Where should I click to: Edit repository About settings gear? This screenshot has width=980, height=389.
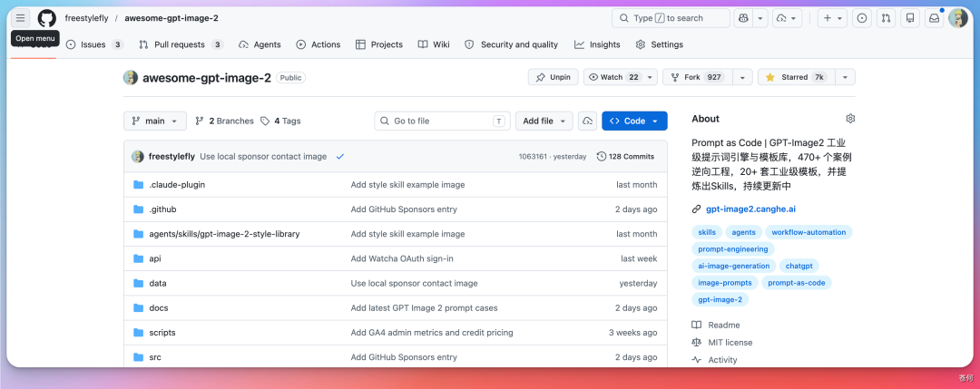[x=850, y=119]
